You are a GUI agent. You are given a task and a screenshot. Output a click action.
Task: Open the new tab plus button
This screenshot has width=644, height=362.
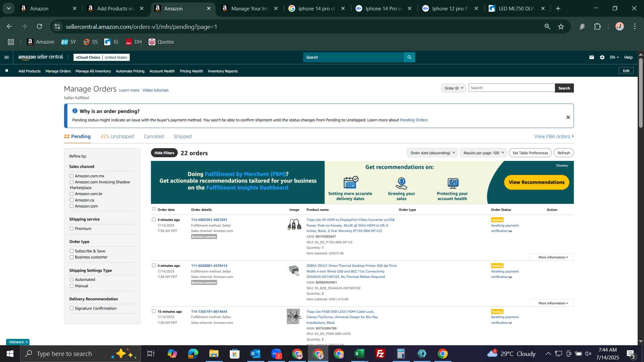coord(558,8)
